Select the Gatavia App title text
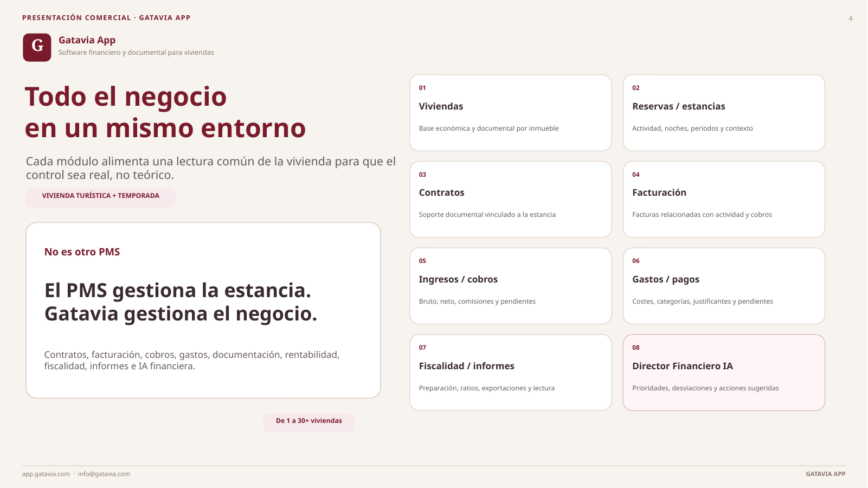This screenshot has height=488, width=868. (87, 40)
